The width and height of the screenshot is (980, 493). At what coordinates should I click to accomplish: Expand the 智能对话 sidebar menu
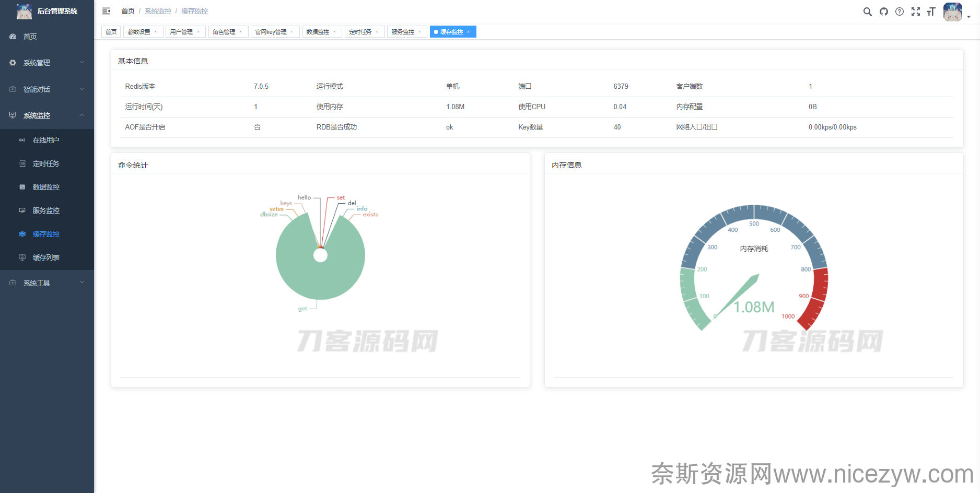click(x=46, y=89)
